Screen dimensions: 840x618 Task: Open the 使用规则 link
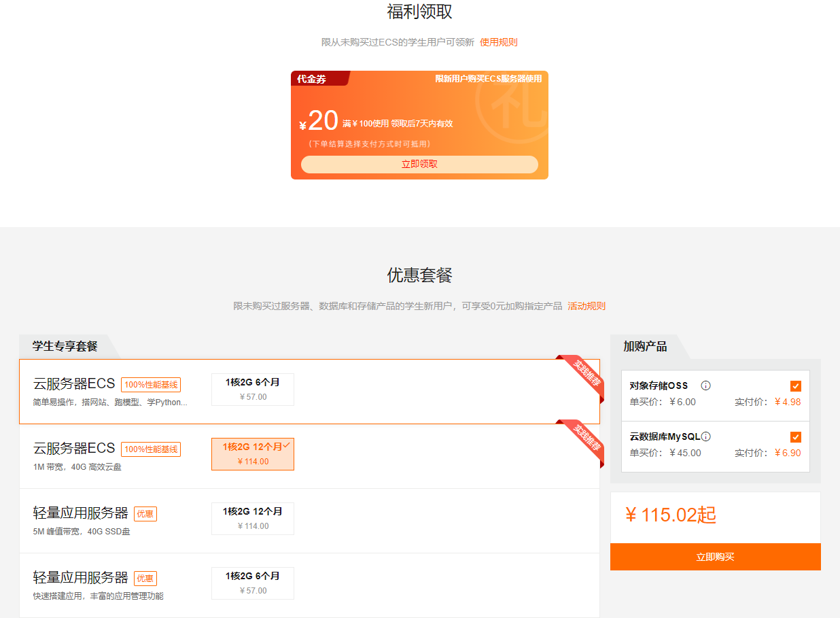pyautogui.click(x=498, y=42)
